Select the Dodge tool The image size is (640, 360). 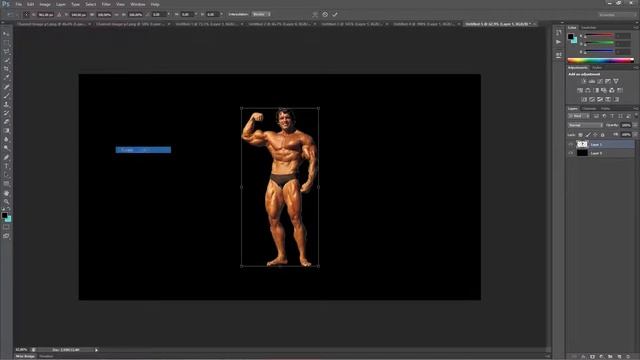tap(6, 148)
